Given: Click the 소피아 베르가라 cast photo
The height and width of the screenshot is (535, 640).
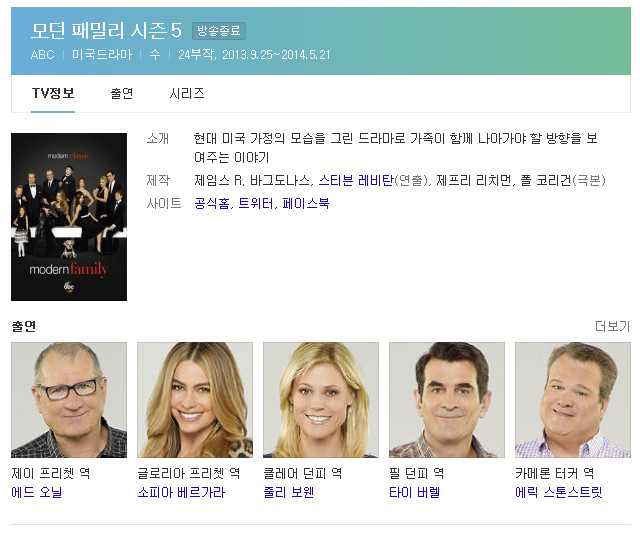Looking at the screenshot, I should click(x=195, y=400).
